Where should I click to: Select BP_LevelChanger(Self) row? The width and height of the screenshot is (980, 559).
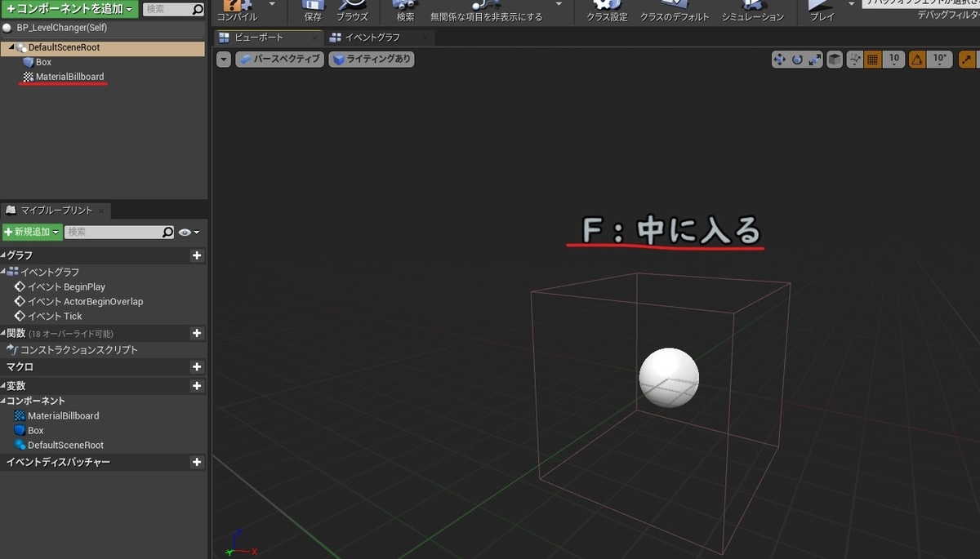click(x=103, y=28)
